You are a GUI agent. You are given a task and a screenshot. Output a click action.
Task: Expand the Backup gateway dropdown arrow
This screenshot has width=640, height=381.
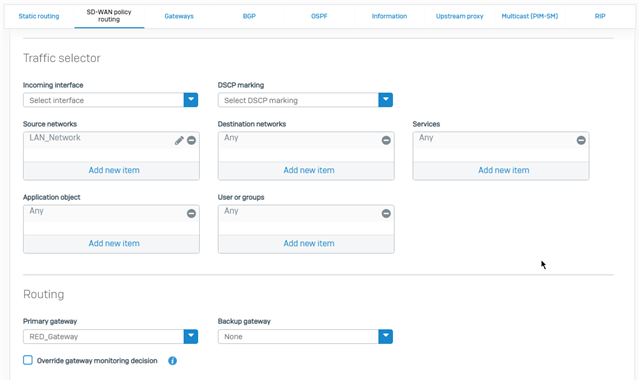tap(386, 336)
